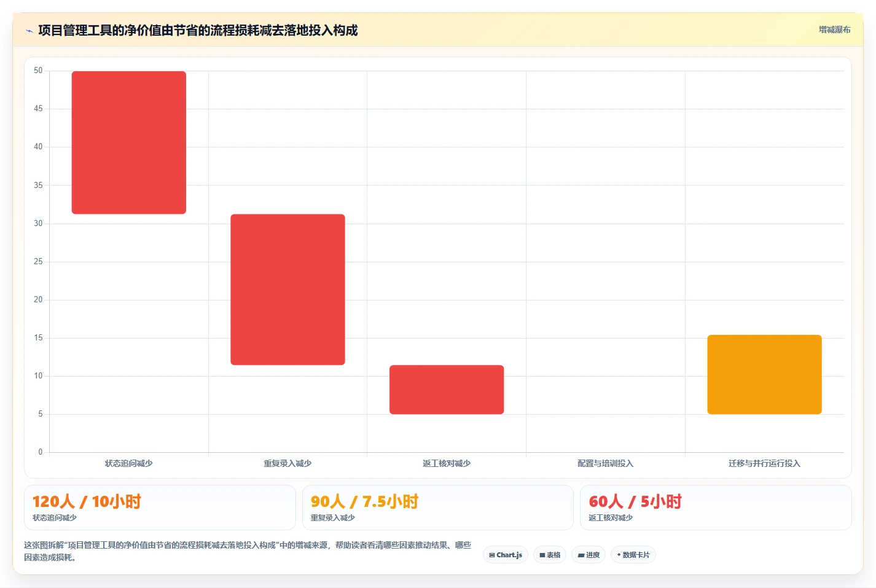Click the 120人 / 10小时 card
Image resolution: width=876 pixels, height=588 pixels.
point(160,508)
